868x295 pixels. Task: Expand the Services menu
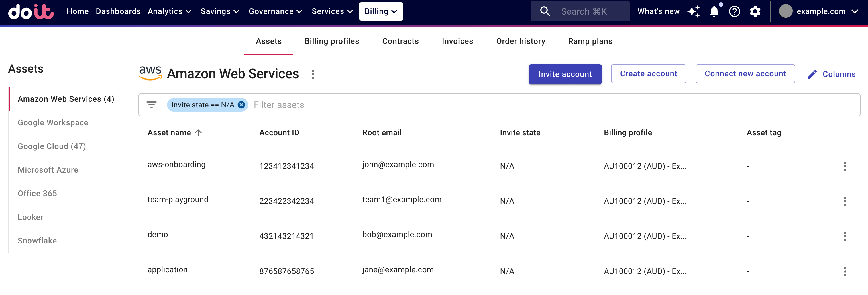pos(332,11)
